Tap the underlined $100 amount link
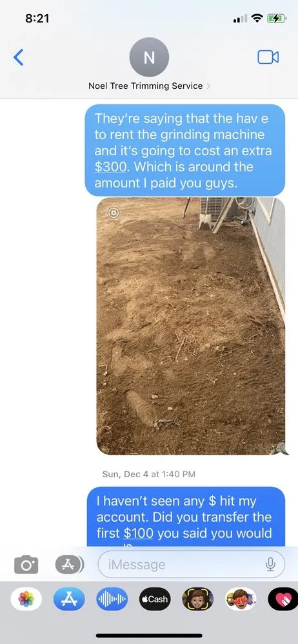 (x=138, y=533)
